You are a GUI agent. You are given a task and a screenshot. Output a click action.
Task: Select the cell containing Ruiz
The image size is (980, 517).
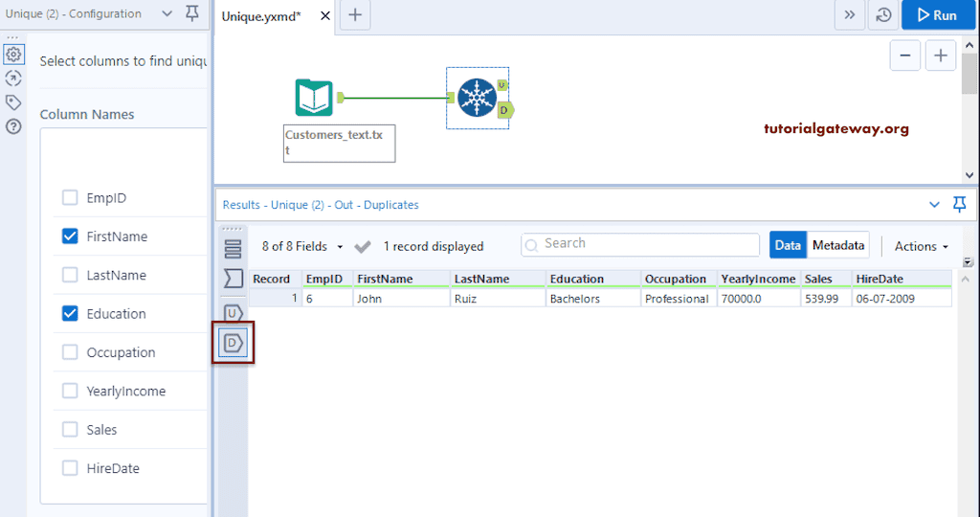[498, 299]
